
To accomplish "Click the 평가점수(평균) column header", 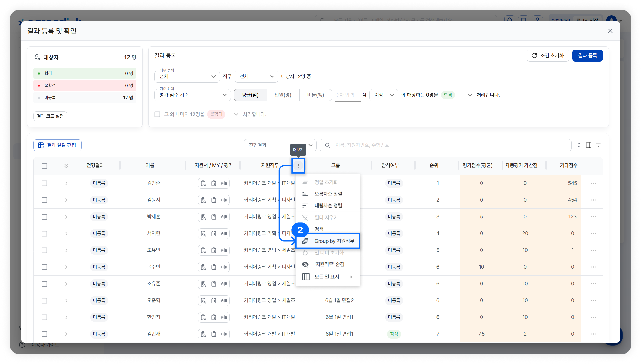I will tap(477, 165).
